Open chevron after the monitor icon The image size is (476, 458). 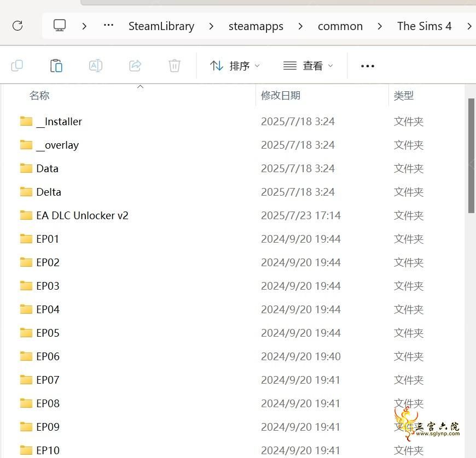84,26
